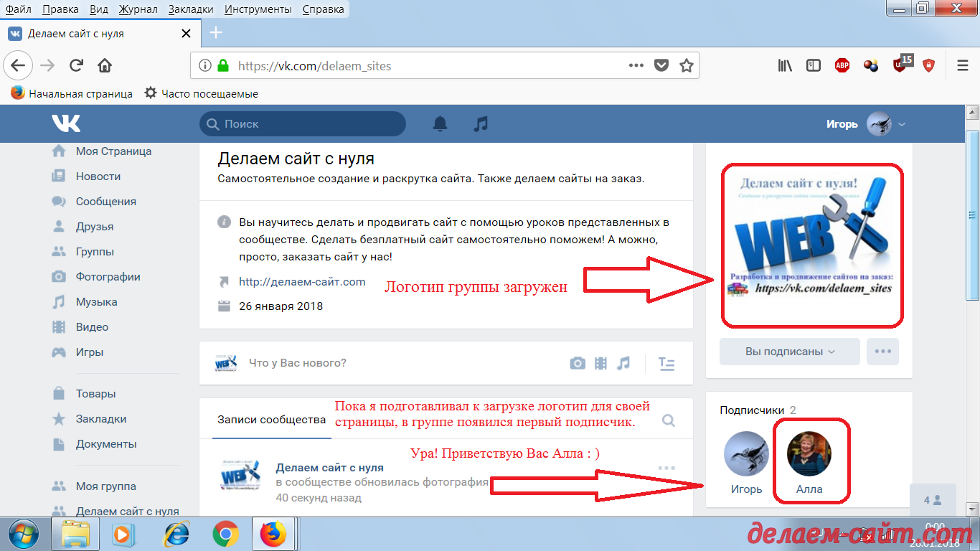This screenshot has height=551, width=980.
Task: Click 'Что у Вас нового?' post field
Action: tap(298, 363)
